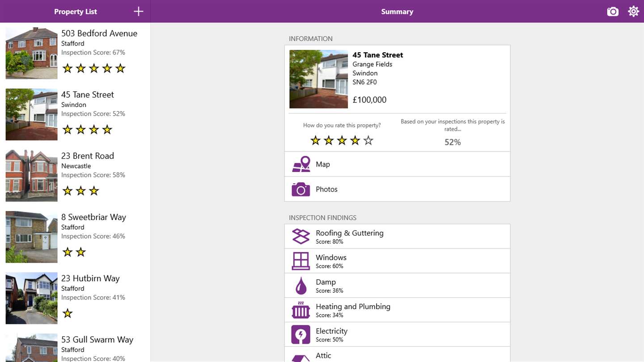Select 45 Tane Street in property list
This screenshot has width=644, height=362.
(x=75, y=114)
